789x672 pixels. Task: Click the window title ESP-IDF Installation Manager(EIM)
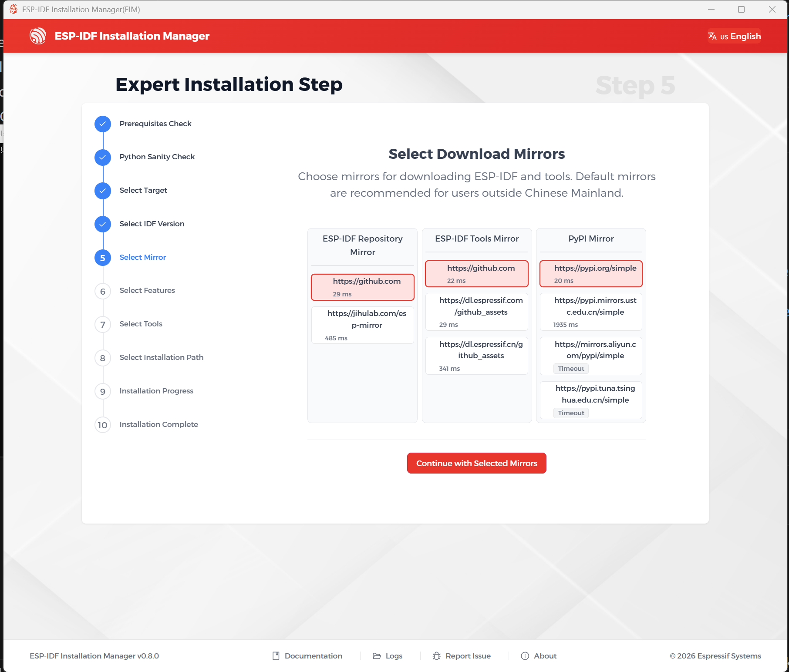point(81,9)
